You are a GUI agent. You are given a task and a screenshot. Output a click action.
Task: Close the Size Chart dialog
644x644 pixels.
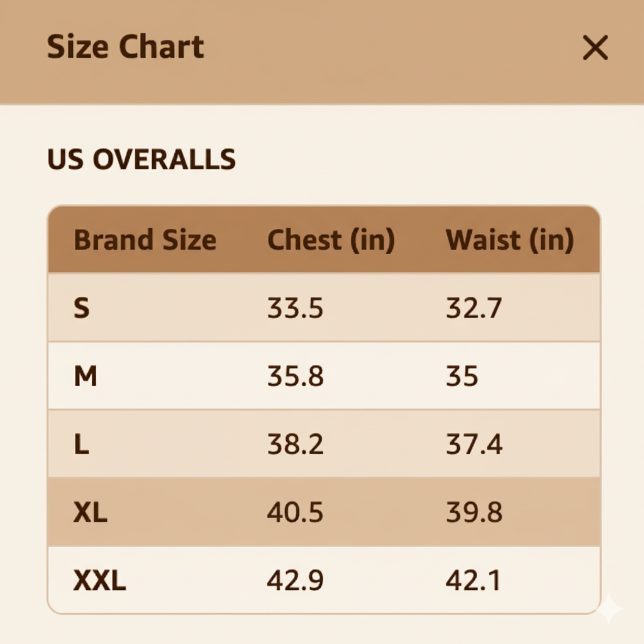pyautogui.click(x=595, y=48)
